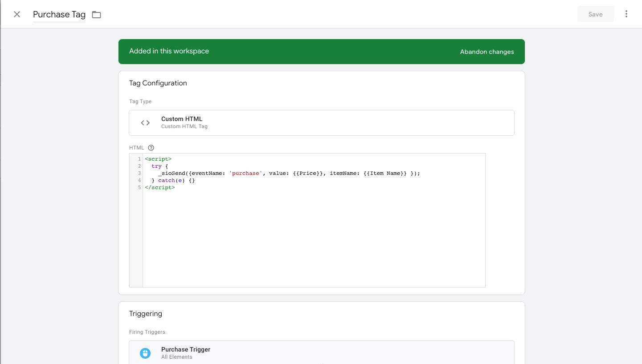Click the folder icon beside Purchase Tag
This screenshot has width=642, height=364.
pyautogui.click(x=96, y=14)
